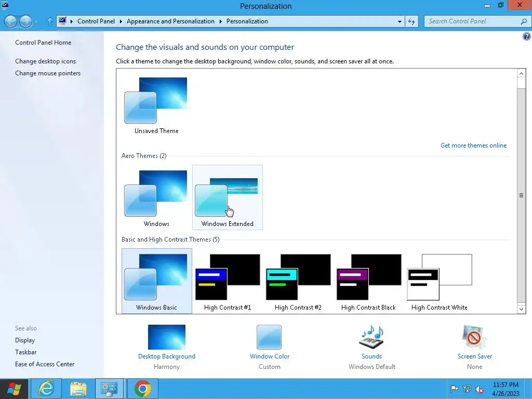Open the Action Center flag icon
Viewport: 532px width, 399px height.
454,389
